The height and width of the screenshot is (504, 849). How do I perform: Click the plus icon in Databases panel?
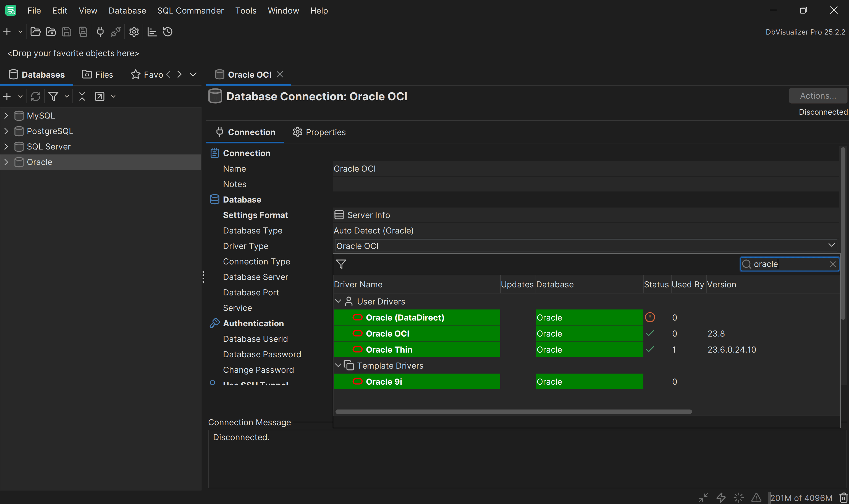[7, 96]
